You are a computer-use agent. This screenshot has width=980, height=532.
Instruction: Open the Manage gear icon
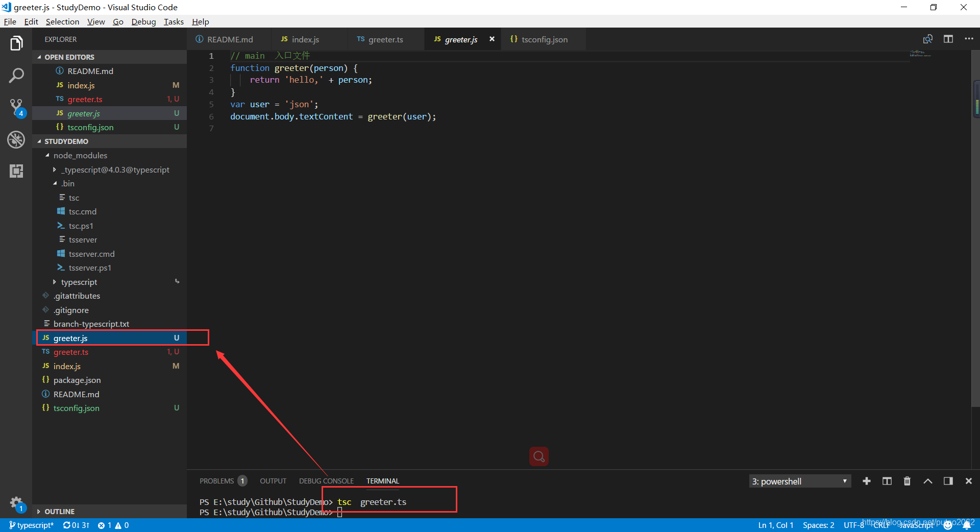pyautogui.click(x=16, y=504)
